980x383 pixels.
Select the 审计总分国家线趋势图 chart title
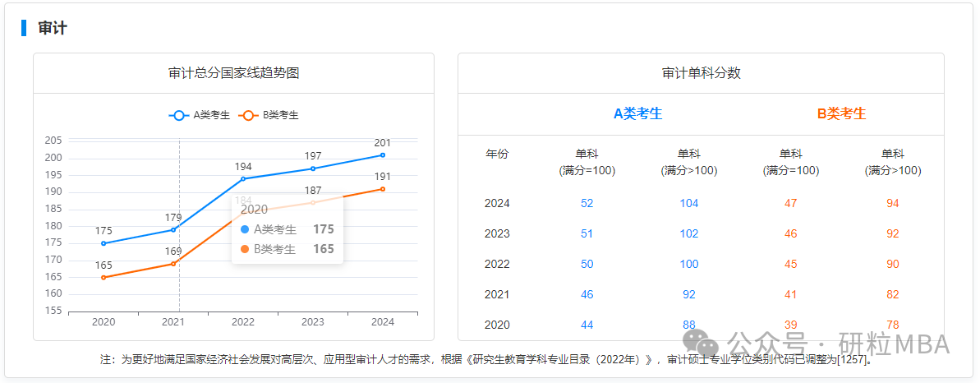click(234, 73)
